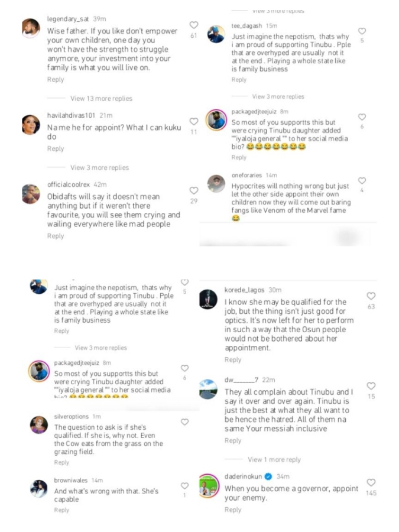The width and height of the screenshot is (399, 532).
Task: Toggle like on browniwales's comment
Action: click(x=184, y=485)
